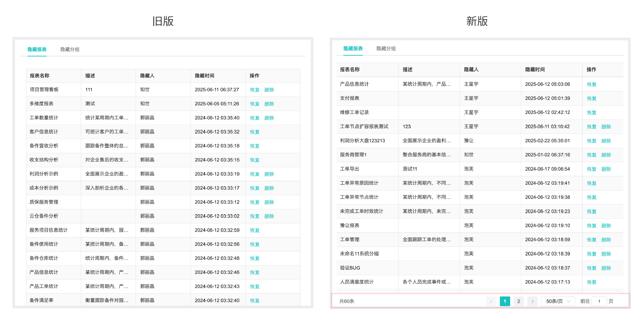Image resolution: width=644 pixels, height=325 pixels.
Task: Restore the 客户信息统计 report
Action: (255, 132)
